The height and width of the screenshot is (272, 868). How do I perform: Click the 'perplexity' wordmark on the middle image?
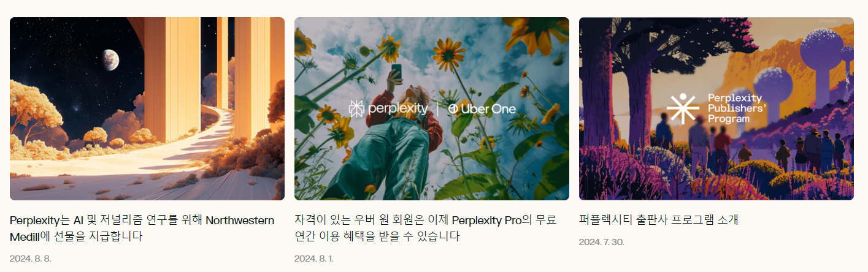pyautogui.click(x=397, y=109)
